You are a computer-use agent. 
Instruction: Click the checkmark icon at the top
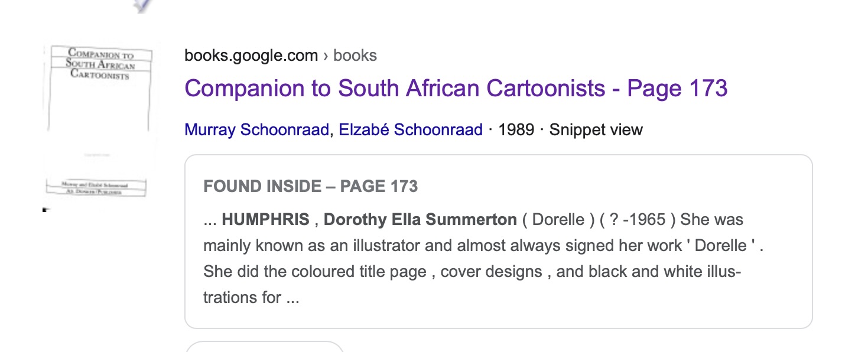tap(142, 5)
